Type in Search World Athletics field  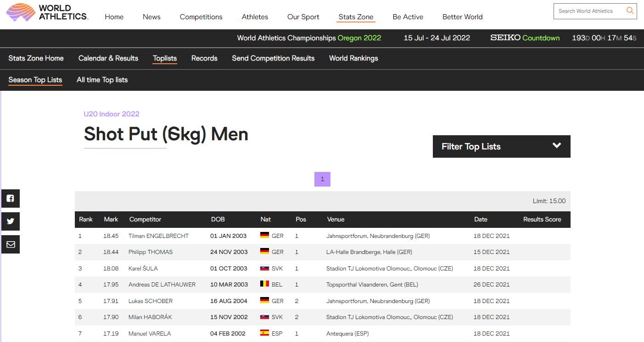coord(589,11)
